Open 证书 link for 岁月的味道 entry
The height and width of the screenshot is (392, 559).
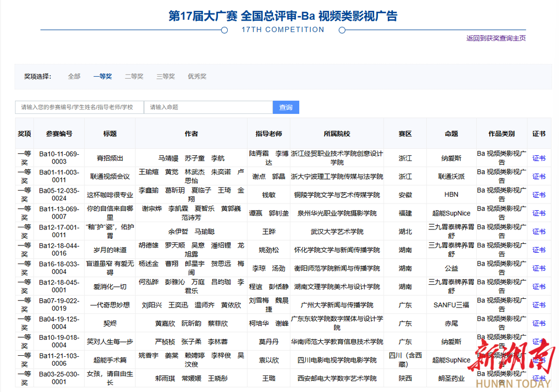click(x=539, y=250)
